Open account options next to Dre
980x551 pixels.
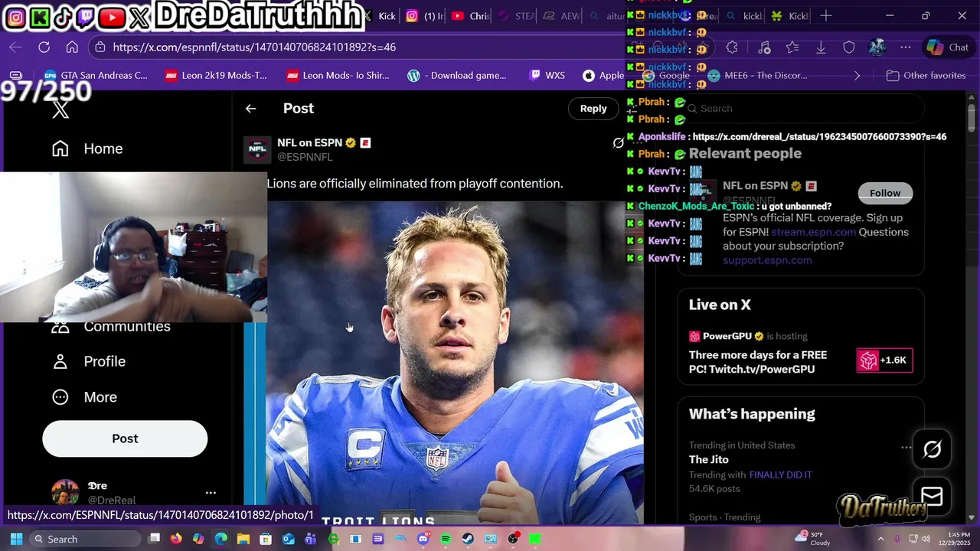point(211,493)
